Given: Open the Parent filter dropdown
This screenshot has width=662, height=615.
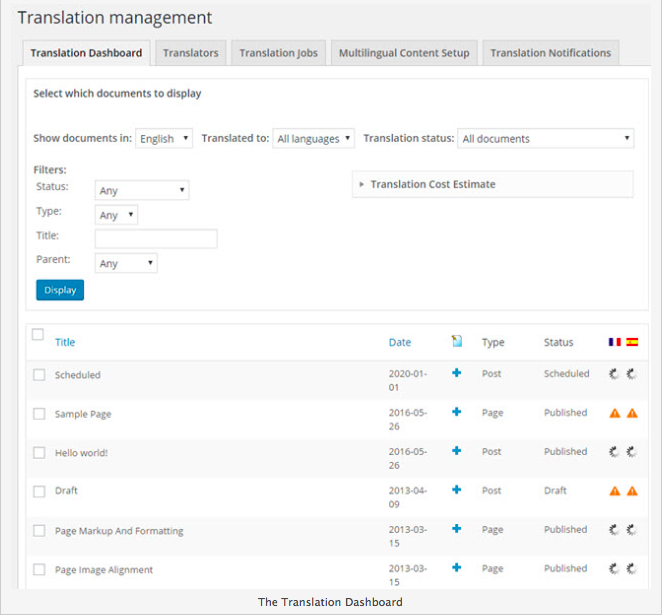Looking at the screenshot, I should click(126, 263).
